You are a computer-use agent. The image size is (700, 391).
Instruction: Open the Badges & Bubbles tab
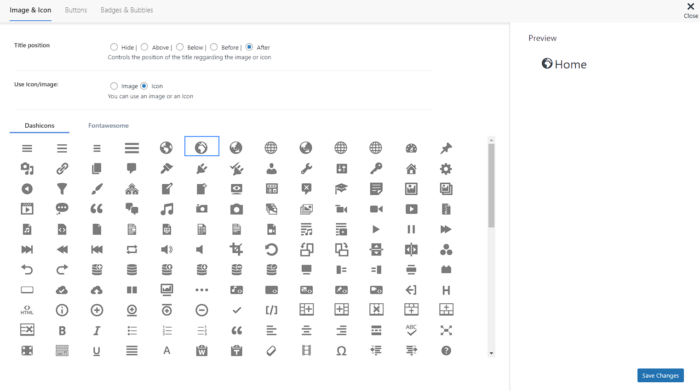click(127, 10)
